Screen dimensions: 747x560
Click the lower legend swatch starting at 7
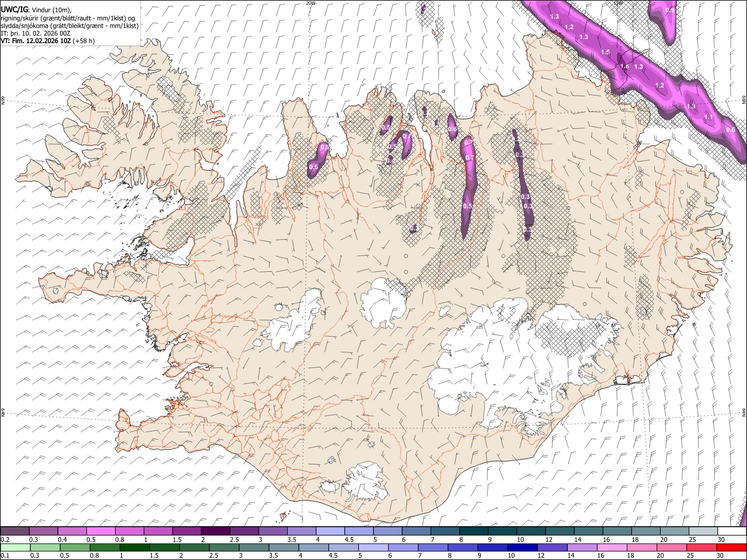coord(433,547)
